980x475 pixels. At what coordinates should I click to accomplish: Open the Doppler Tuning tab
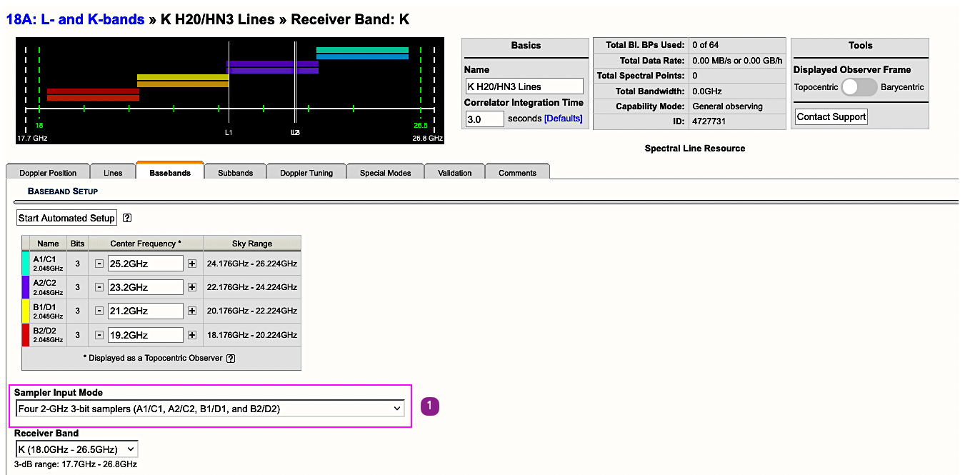[x=306, y=173]
